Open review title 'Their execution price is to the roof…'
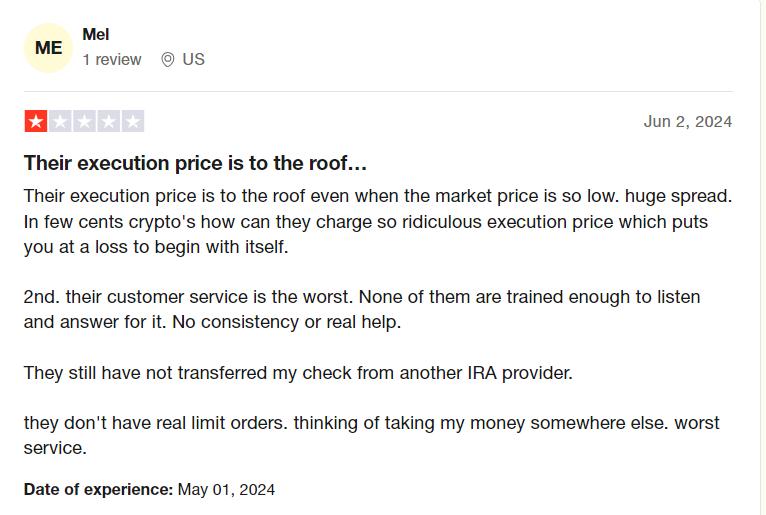Image resolution: width=766 pixels, height=515 pixels. (x=195, y=163)
